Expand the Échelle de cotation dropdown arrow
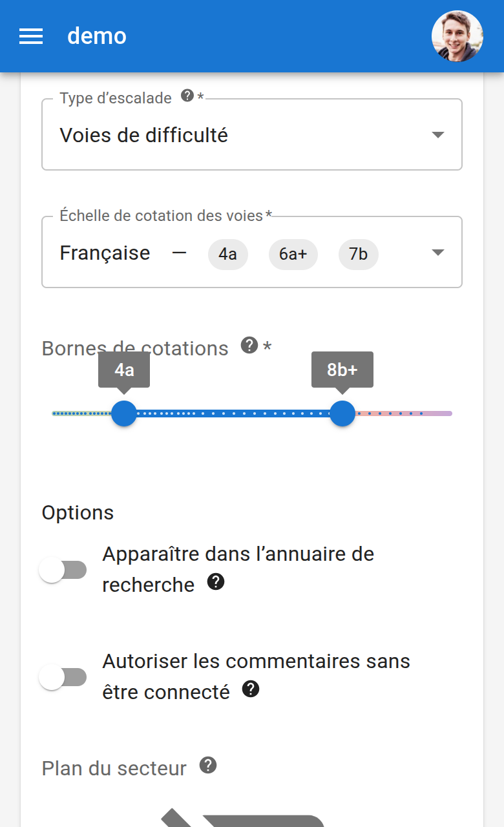Viewport: 504px width, 827px height. point(438,253)
